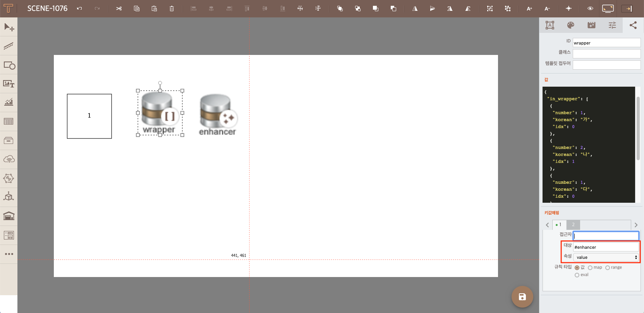
Task: Click the align vertical middle icon
Action: [265, 9]
